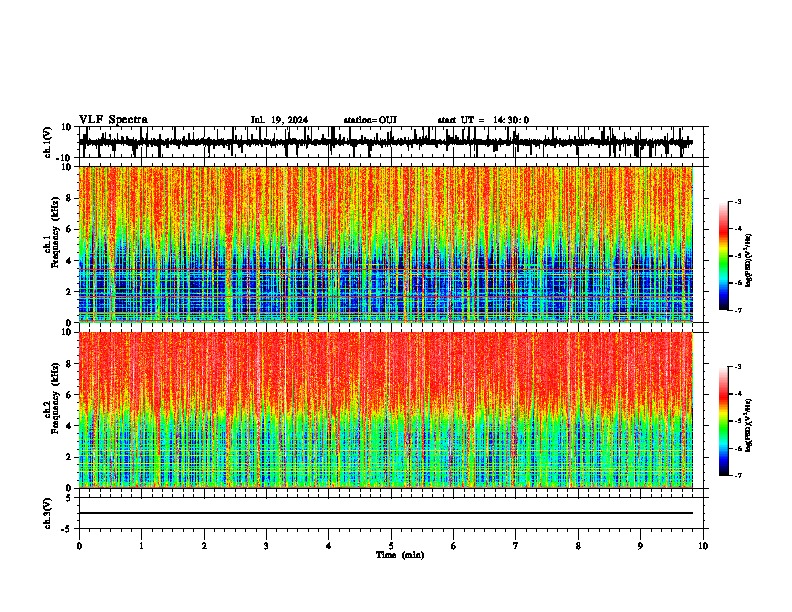Click the '4' kHz tick on ch.2 spectrogram axis
The height and width of the screenshot is (612, 792).
[x=70, y=426]
